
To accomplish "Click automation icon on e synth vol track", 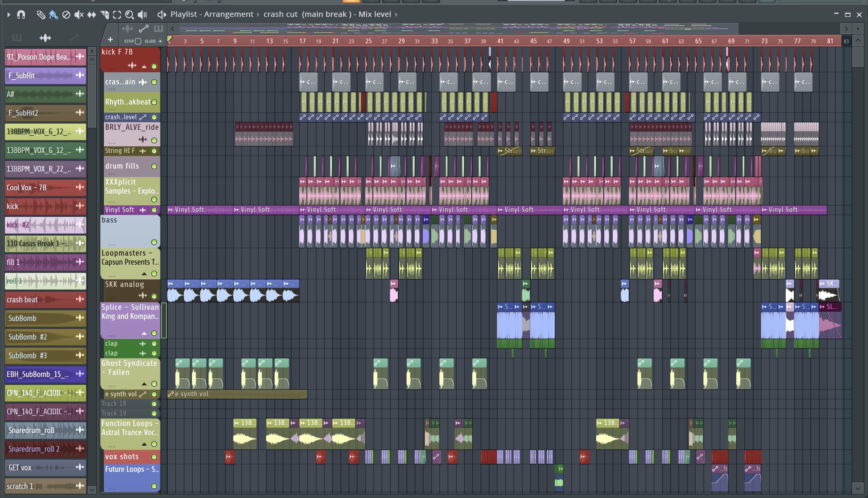I will [142, 394].
